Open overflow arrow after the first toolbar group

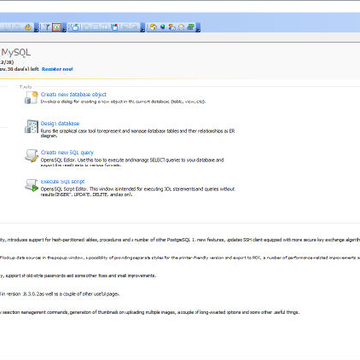point(36,28)
